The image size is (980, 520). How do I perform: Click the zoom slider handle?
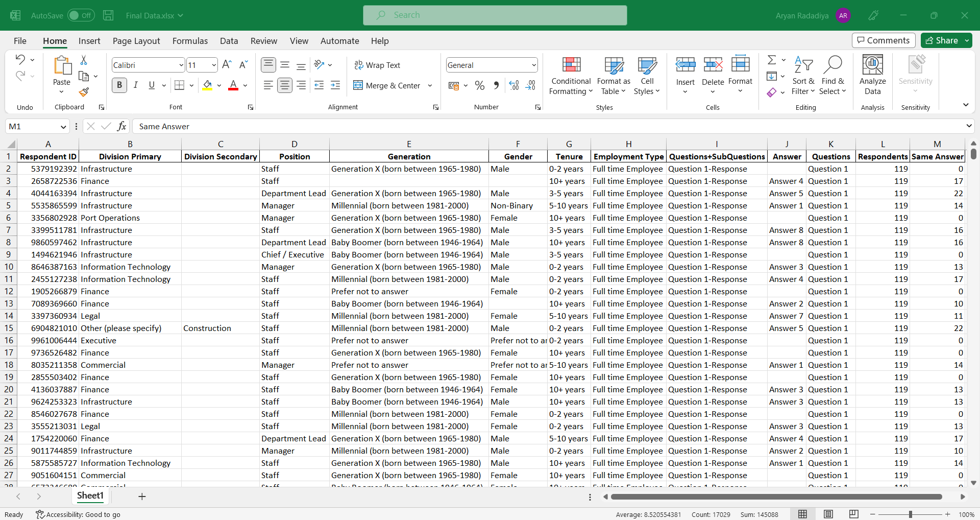(x=910, y=514)
